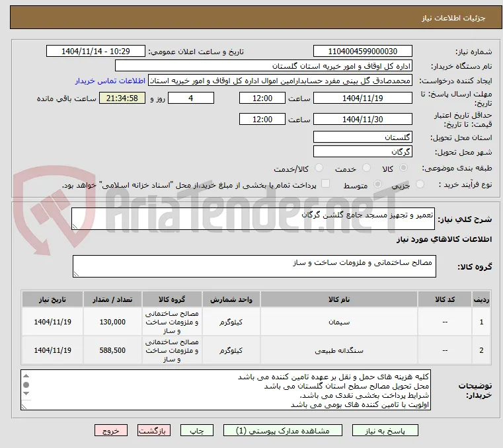The image size is (503, 448).
Task: Select the متوسط purchase type radio
Action: (377, 184)
